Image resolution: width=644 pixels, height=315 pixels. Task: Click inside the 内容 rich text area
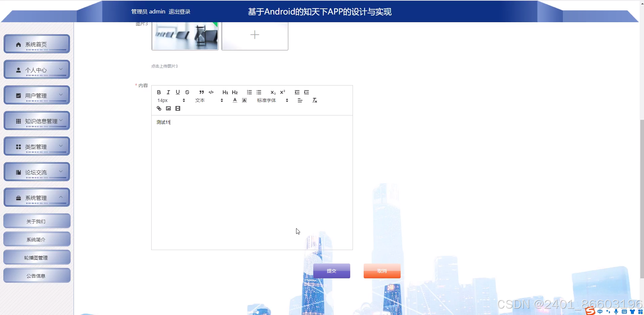click(x=252, y=182)
